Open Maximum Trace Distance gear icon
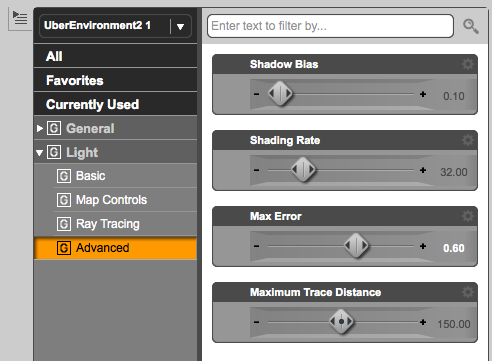This screenshot has width=492, height=361. [x=468, y=292]
